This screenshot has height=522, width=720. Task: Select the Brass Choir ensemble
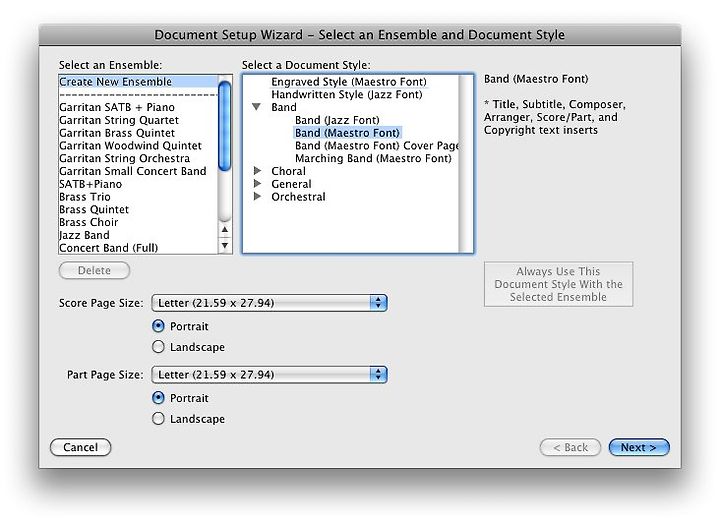[x=138, y=222]
